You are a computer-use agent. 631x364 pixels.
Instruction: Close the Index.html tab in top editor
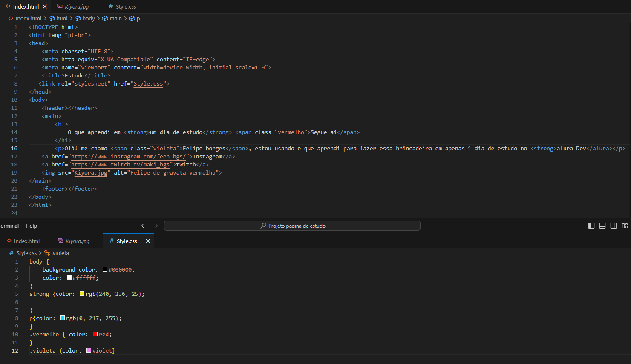[x=45, y=6]
